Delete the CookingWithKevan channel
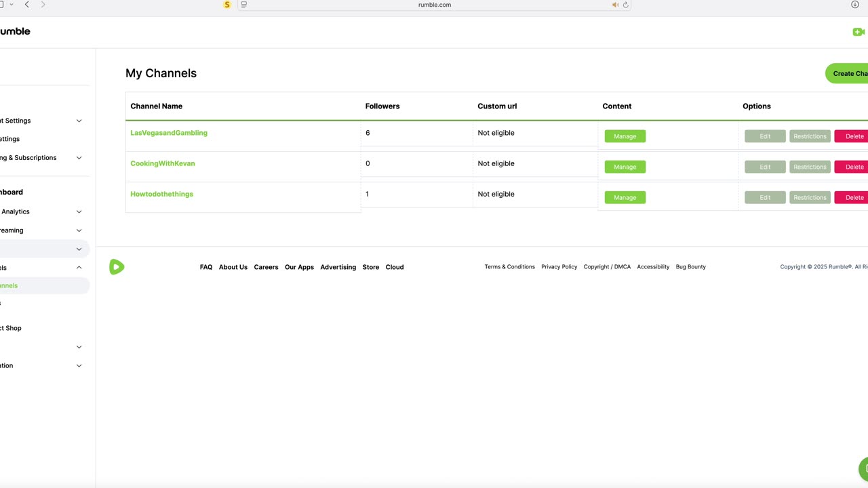The height and width of the screenshot is (488, 868). pos(851,167)
